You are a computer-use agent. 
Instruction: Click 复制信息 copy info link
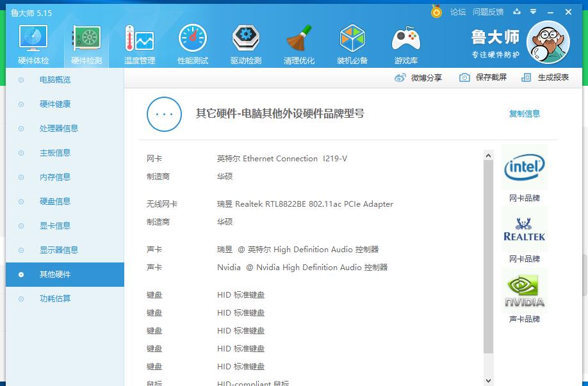pyautogui.click(x=524, y=114)
